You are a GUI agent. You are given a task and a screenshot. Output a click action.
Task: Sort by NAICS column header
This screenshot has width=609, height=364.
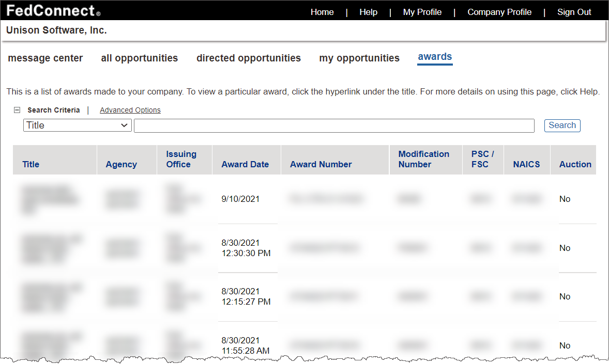526,164
